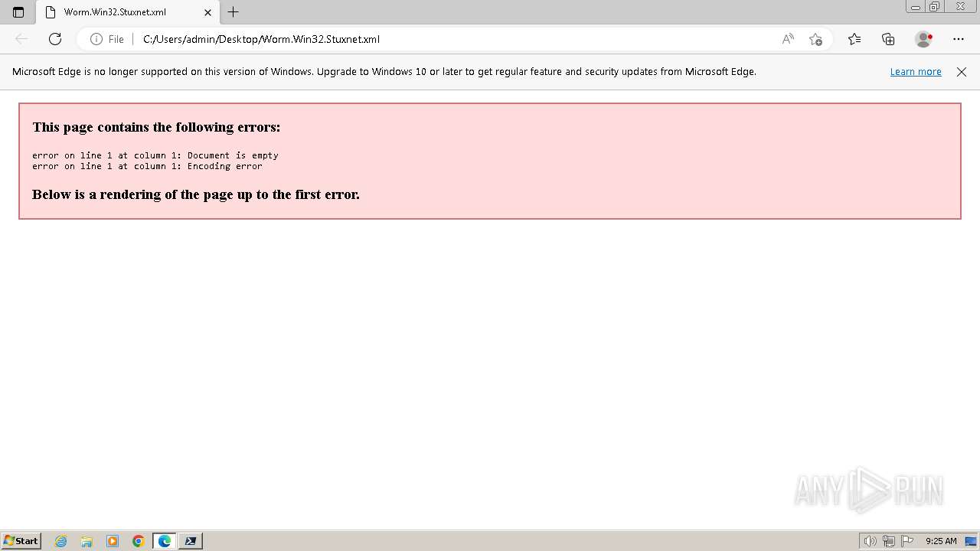Screen dimensions: 980x551
Task: Close the Edge browser window
Action: [x=961, y=7]
